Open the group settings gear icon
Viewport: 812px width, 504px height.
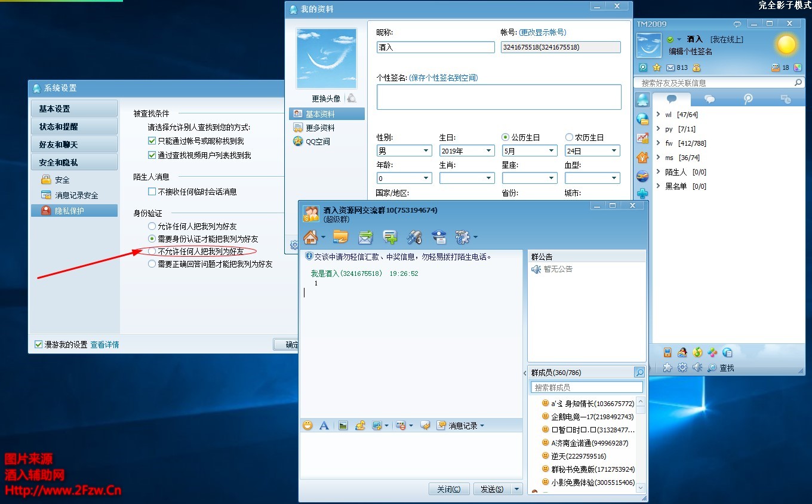[463, 237]
